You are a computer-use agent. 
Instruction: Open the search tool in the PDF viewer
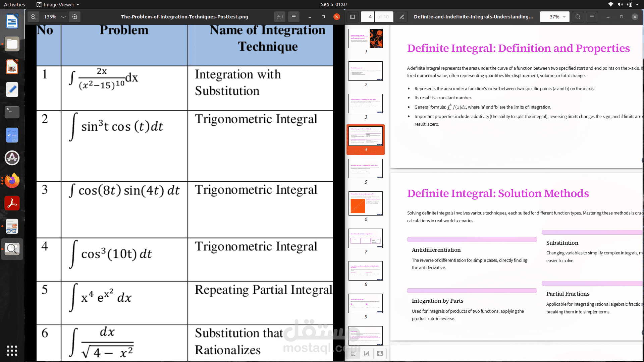point(578,17)
